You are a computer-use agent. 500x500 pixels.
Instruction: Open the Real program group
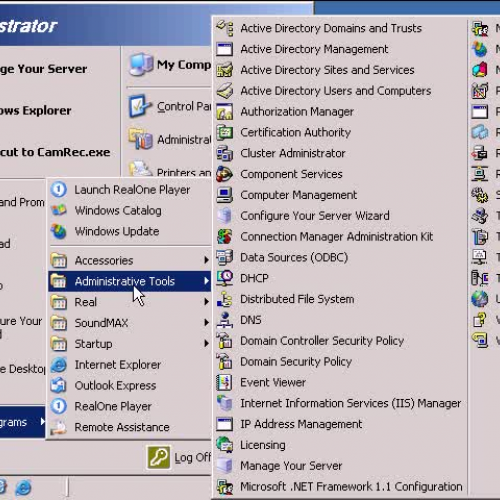click(x=130, y=302)
